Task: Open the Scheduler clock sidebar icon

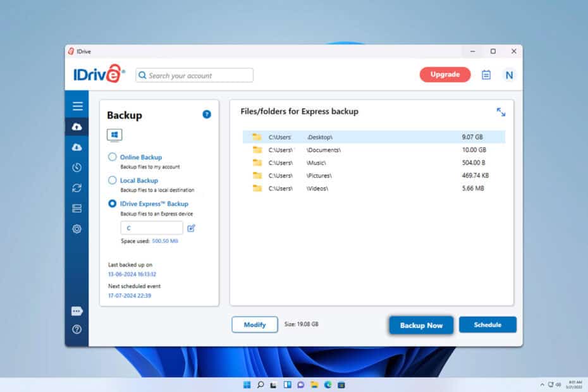Action: [77, 168]
